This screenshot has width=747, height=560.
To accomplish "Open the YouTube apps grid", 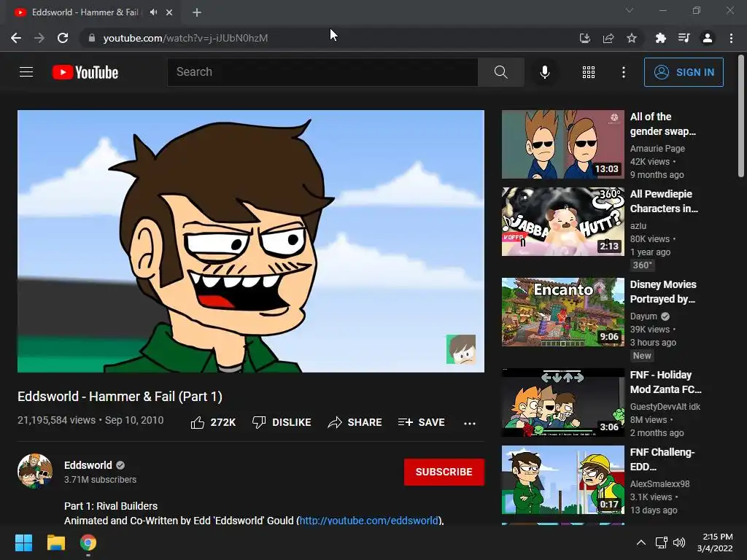I will (x=589, y=72).
